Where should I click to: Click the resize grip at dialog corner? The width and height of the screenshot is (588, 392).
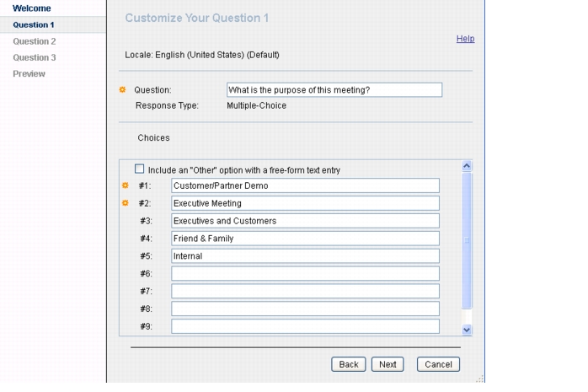tap(480, 379)
